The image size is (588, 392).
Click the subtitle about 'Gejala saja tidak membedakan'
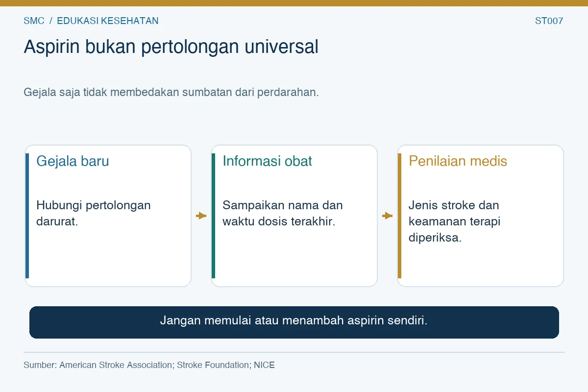tap(171, 92)
